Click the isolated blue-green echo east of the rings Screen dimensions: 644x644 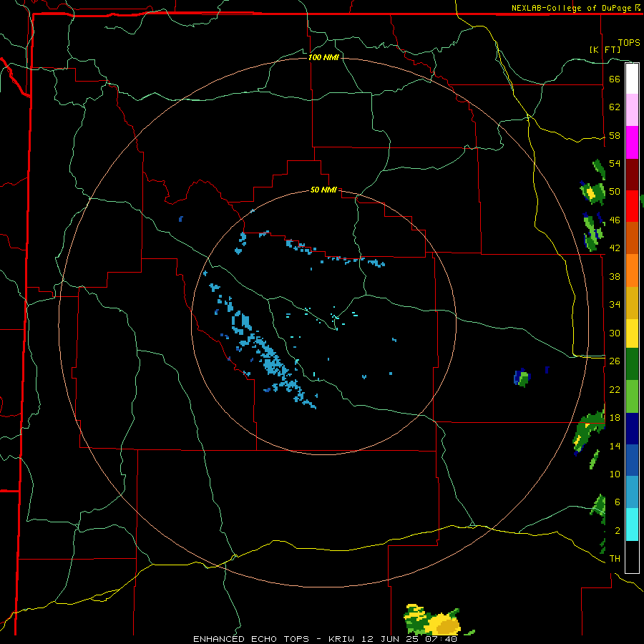522,378
